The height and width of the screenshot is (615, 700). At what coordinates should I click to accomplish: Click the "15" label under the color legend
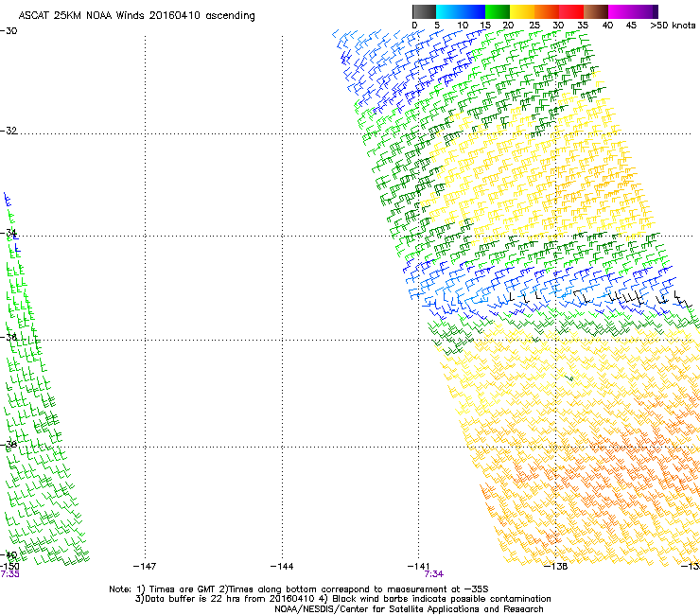pos(485,26)
